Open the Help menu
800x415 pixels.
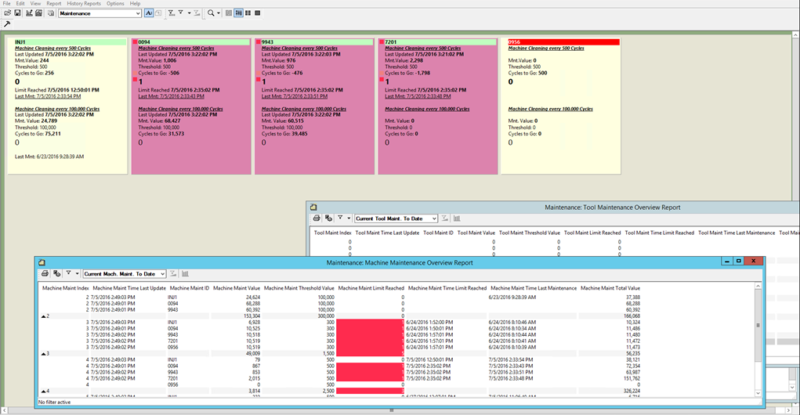tap(135, 3)
